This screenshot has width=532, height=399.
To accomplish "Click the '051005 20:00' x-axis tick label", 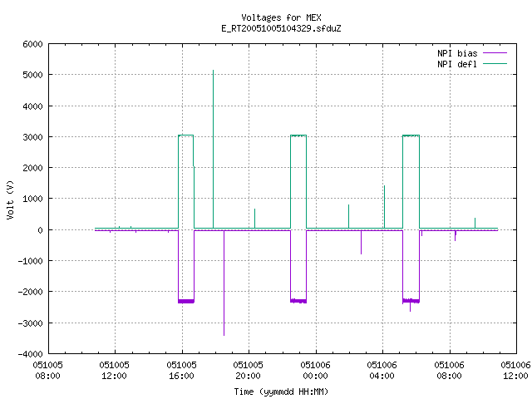I will pyautogui.click(x=248, y=371).
